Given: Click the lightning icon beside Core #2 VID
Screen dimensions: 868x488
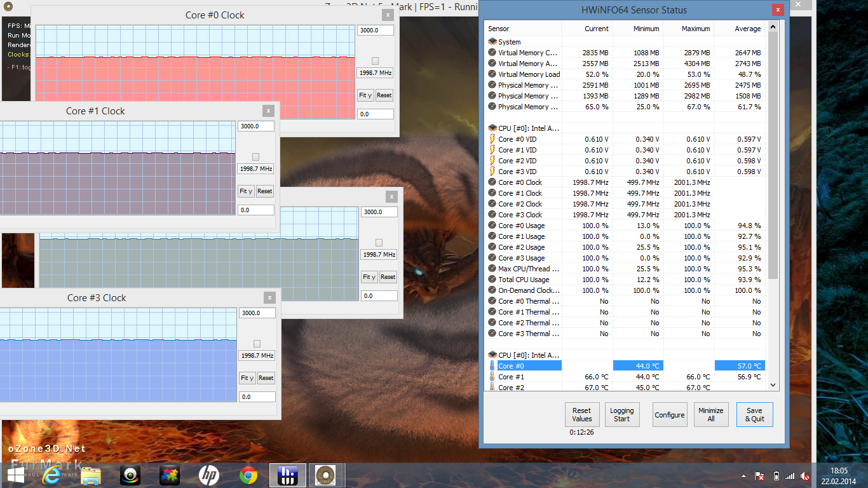Looking at the screenshot, I should [x=492, y=161].
